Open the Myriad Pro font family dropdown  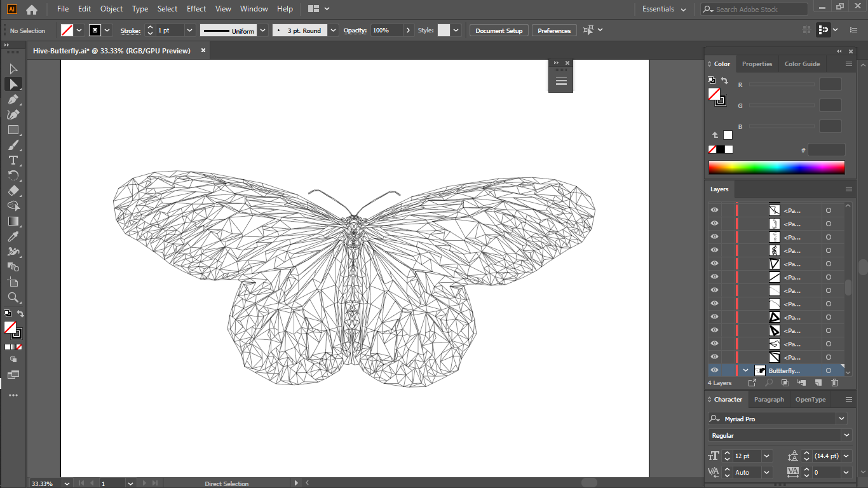coord(842,419)
